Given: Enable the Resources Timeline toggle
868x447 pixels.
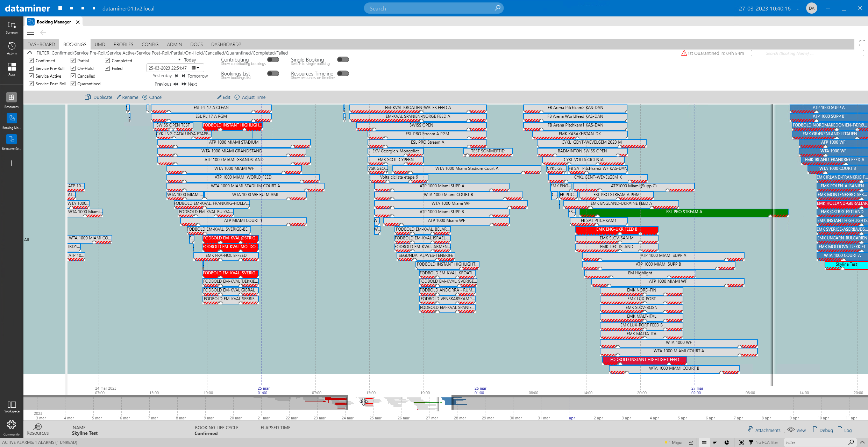Looking at the screenshot, I should coord(343,73).
